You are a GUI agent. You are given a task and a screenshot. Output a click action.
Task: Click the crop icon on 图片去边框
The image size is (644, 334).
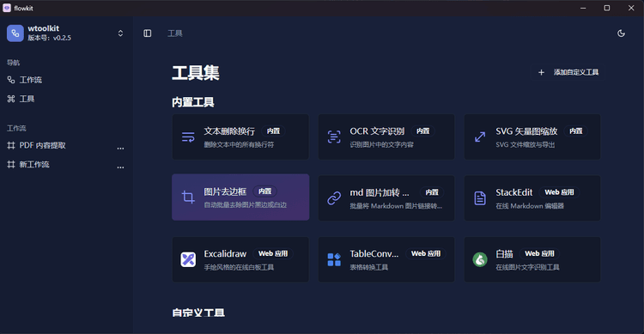click(188, 197)
